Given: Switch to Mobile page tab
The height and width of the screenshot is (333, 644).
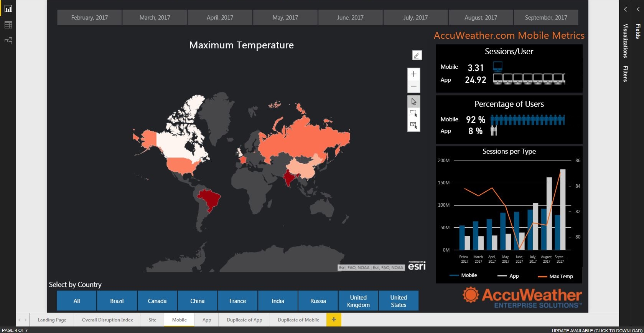Looking at the screenshot, I should click(x=180, y=320).
